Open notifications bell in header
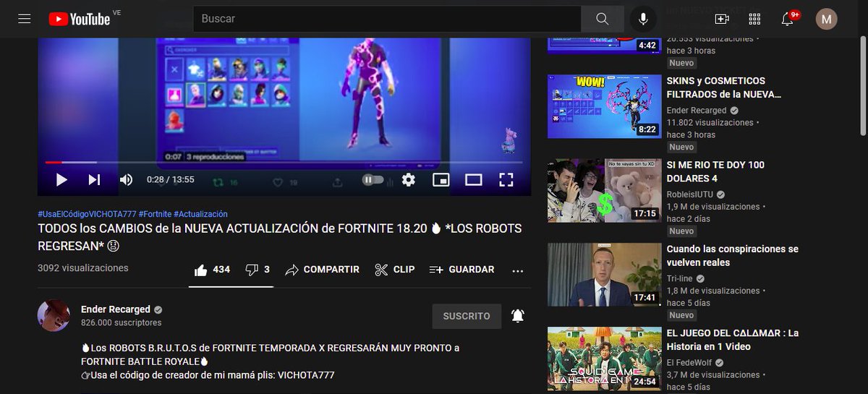The width and height of the screenshot is (868, 394). click(x=788, y=19)
